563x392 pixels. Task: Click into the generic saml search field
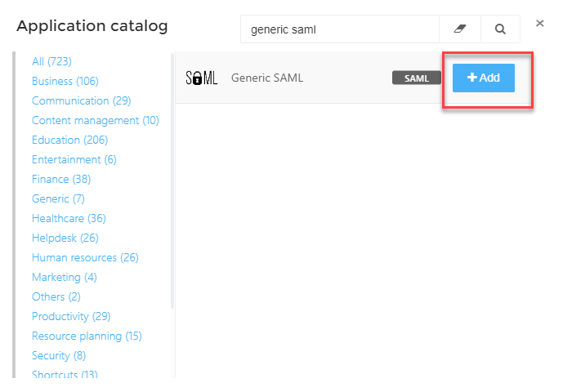(340, 29)
